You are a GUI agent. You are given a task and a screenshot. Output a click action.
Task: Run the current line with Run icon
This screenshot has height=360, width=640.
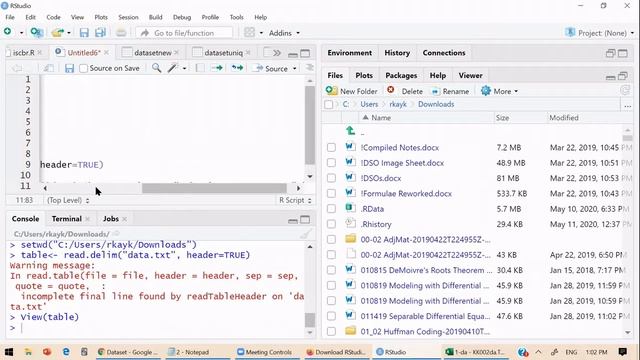click(x=217, y=68)
